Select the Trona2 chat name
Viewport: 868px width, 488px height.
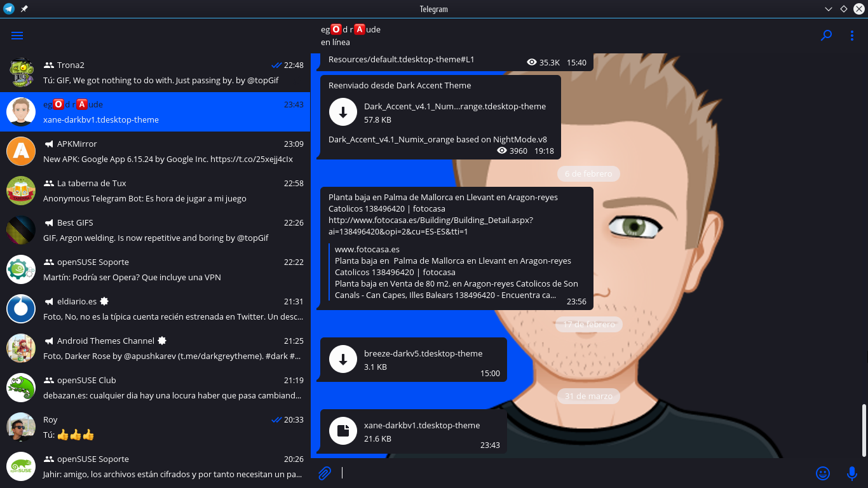[71, 65]
